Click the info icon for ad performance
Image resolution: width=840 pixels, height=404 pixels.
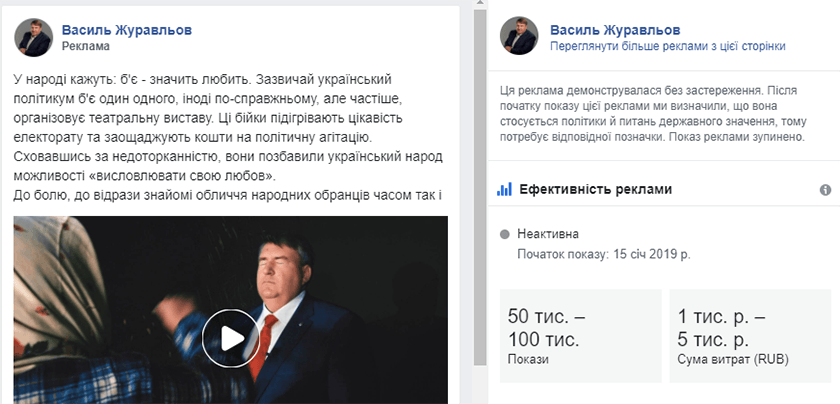tap(825, 190)
